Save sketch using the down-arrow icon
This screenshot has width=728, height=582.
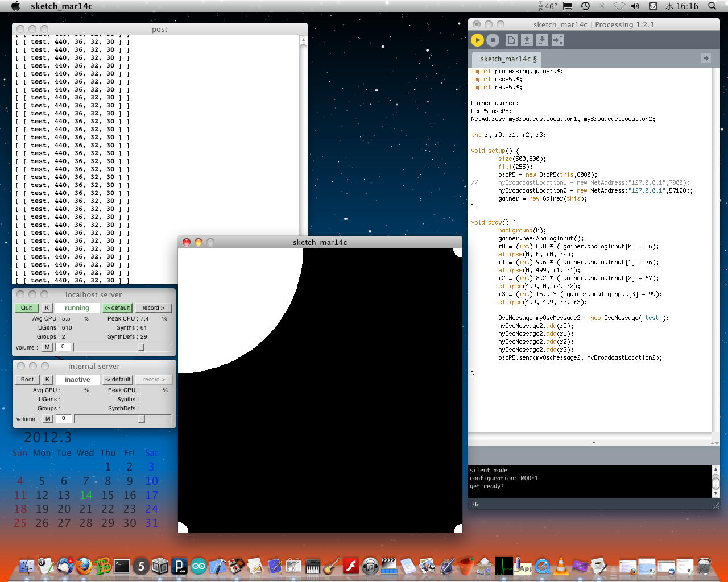click(x=542, y=40)
